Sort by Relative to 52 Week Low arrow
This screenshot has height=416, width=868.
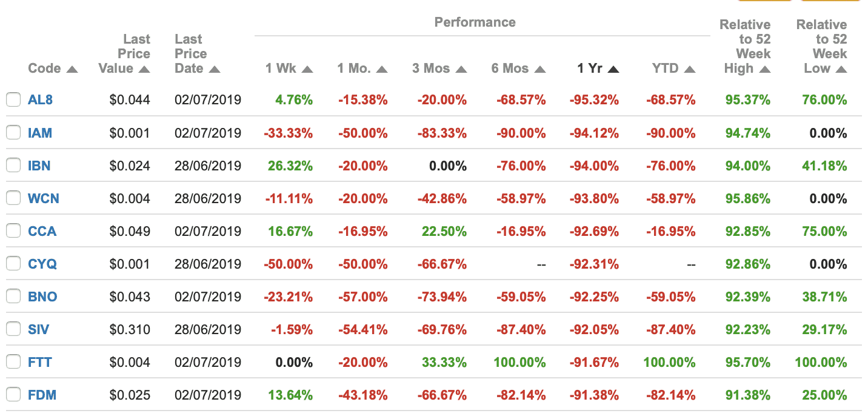[x=841, y=70]
